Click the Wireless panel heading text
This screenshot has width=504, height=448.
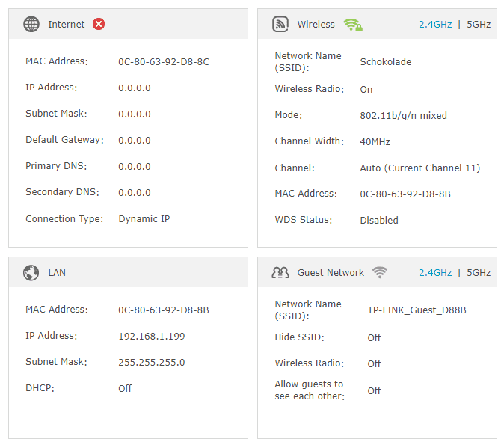click(316, 25)
